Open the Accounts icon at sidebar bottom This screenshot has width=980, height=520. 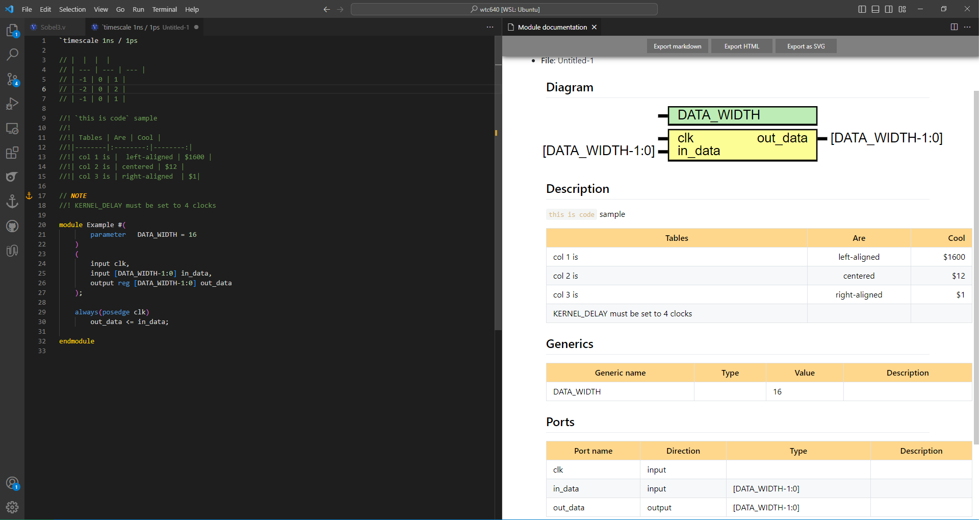[12, 483]
